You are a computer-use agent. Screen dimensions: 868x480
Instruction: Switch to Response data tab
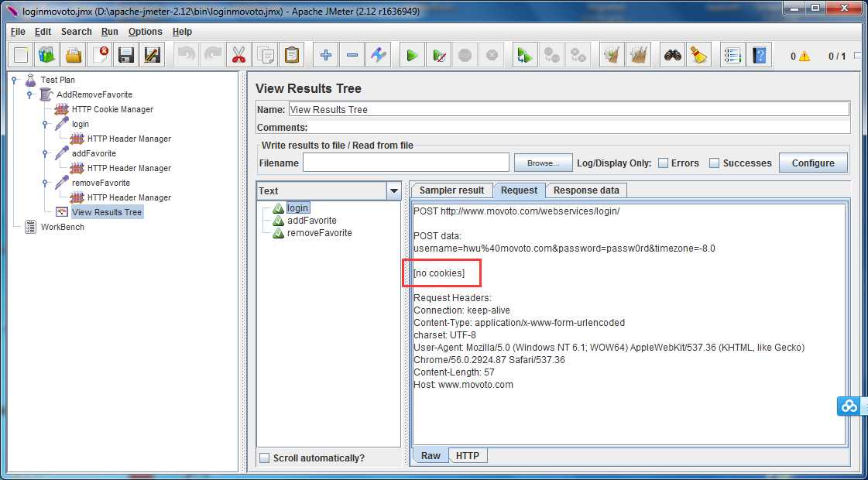pos(586,190)
